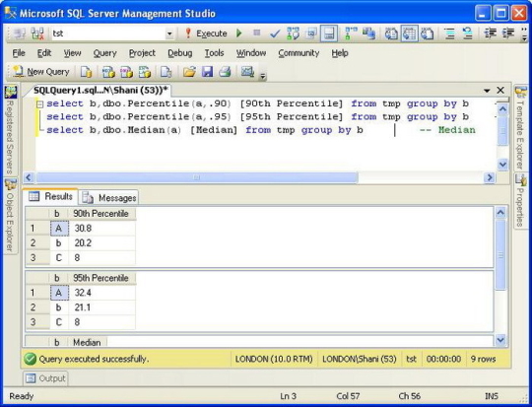Collapse the code outlining minus box
Viewport: 532px width, 407px height.
(40, 104)
